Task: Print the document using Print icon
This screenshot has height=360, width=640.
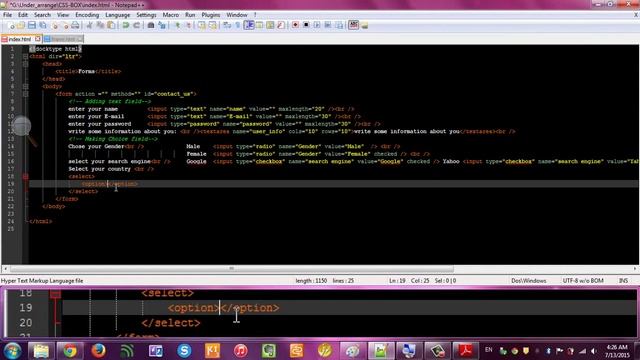Action: [76, 25]
